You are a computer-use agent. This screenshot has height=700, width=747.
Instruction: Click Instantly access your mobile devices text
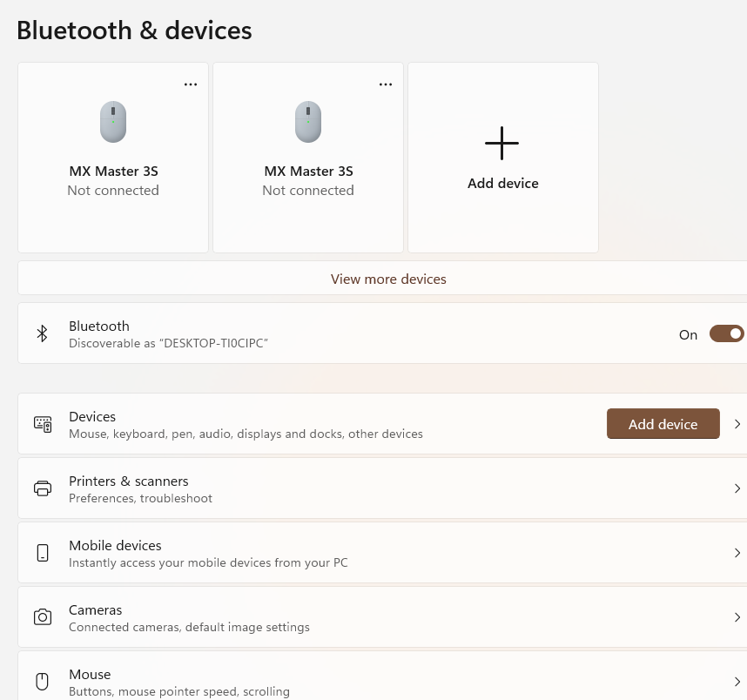pos(208,562)
